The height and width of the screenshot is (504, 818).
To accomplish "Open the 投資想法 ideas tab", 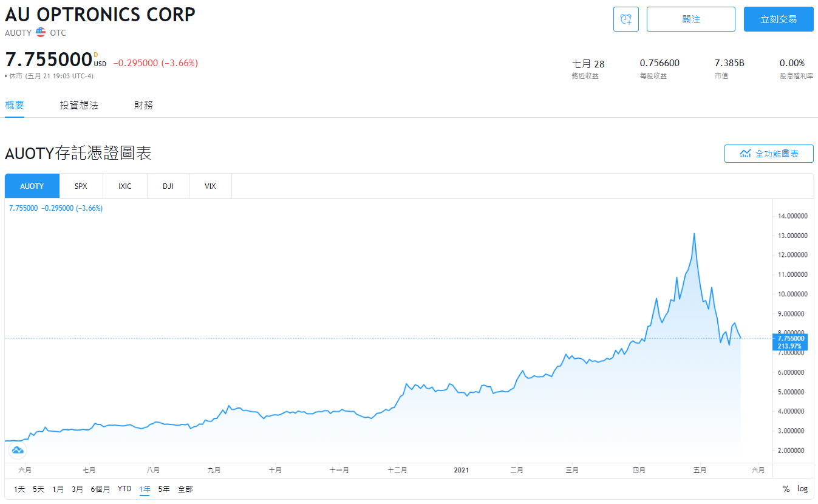I will pyautogui.click(x=79, y=105).
